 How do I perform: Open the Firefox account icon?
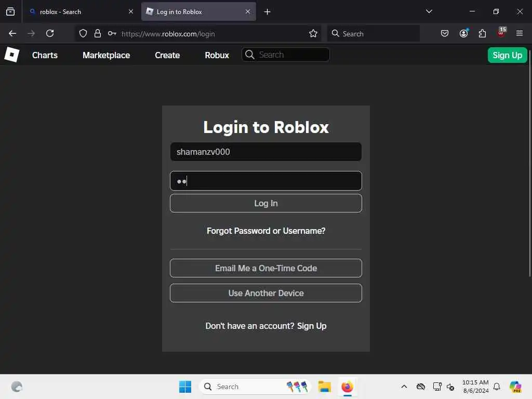(x=463, y=33)
